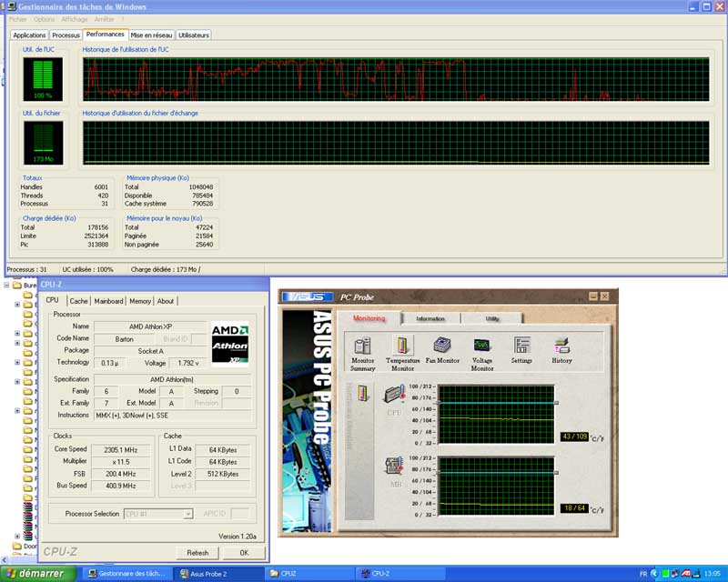Viewport: 728px width, 582px height.
Task: Open the FR language indicator
Action: 643,574
